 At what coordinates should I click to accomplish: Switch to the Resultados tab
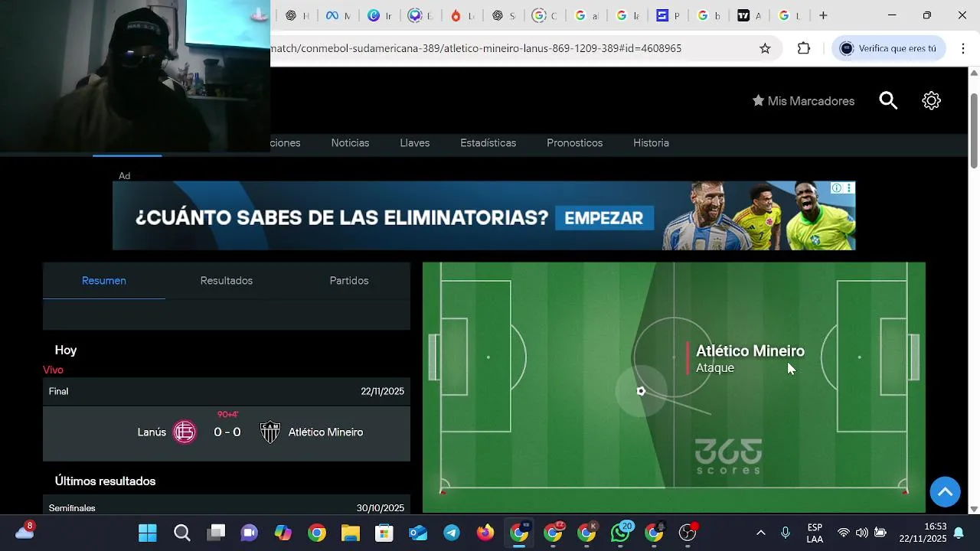227,281
